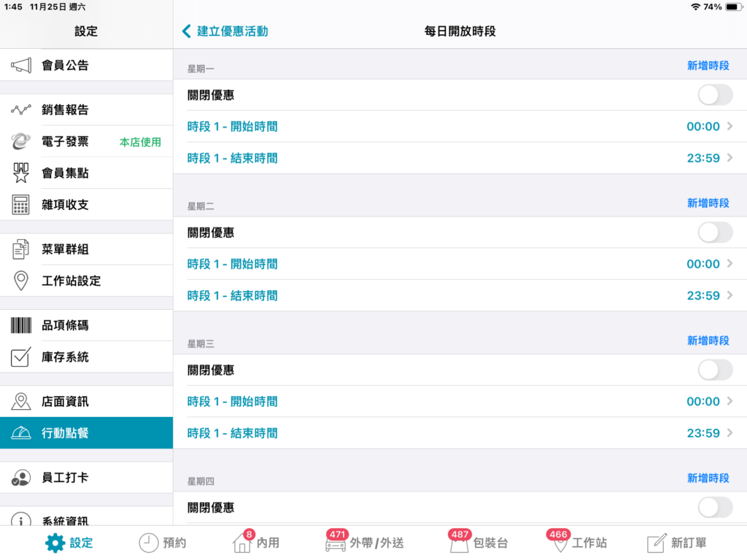Click the 466 badge on 工作站

click(x=558, y=534)
